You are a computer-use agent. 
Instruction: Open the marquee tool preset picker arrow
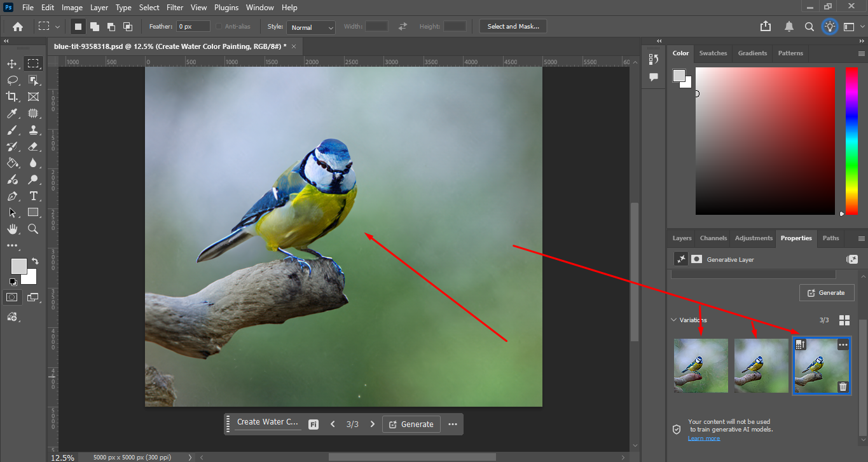58,27
